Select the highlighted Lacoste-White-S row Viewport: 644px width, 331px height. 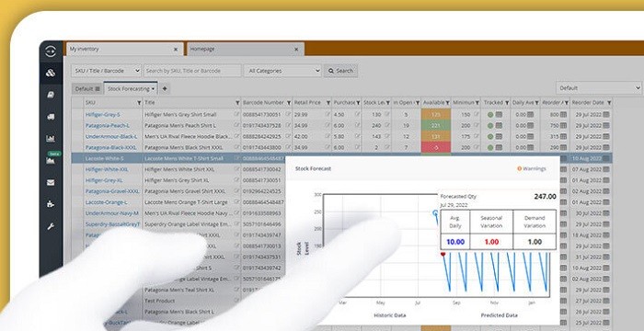pyautogui.click(x=341, y=158)
